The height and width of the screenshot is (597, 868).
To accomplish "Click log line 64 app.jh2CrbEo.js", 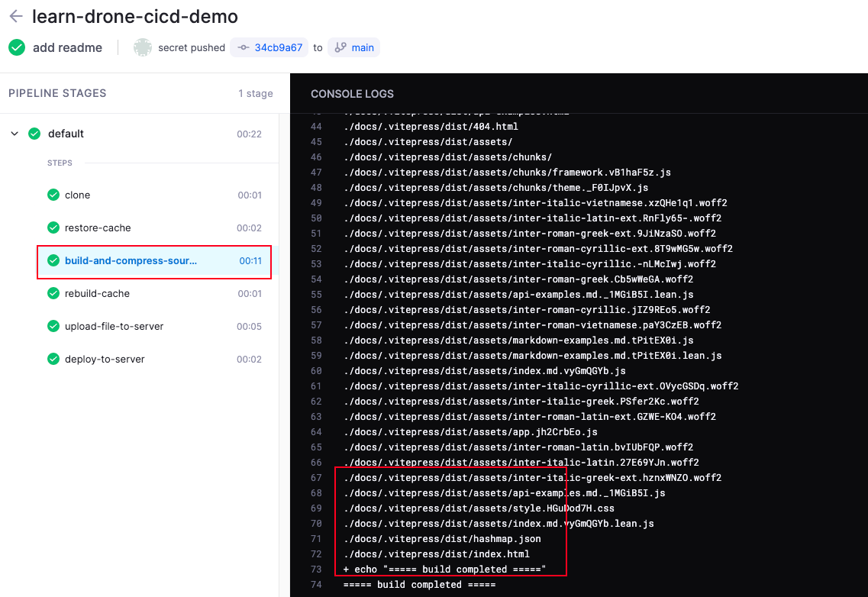I will (x=470, y=431).
